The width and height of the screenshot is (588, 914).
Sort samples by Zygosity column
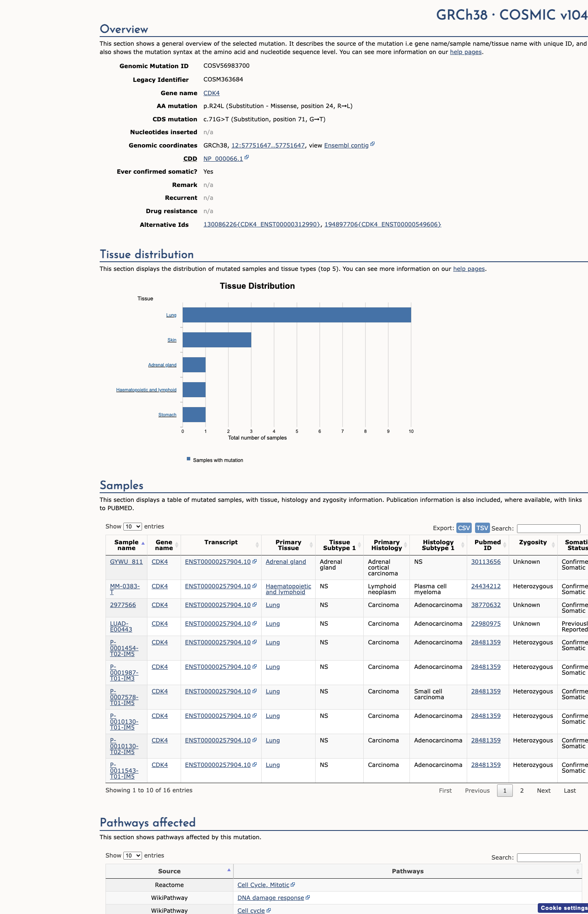533,545
